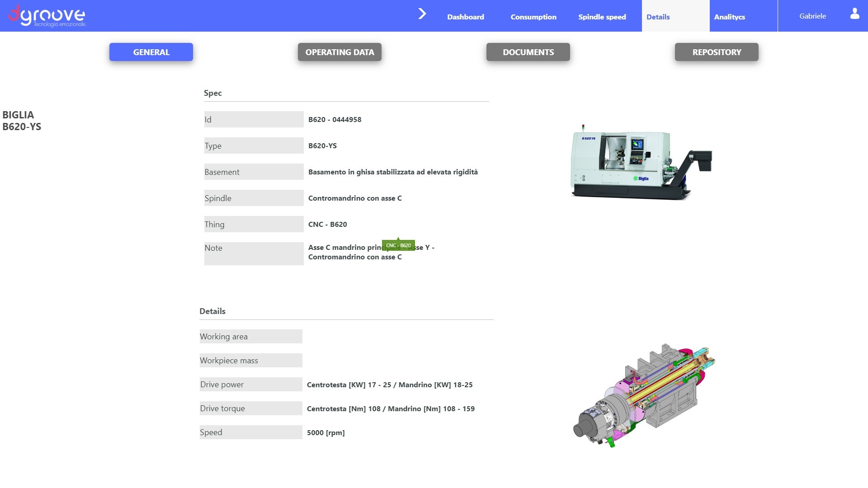Click the Biglia lathe machine image
Viewport: 868px width, 488px height.
(x=641, y=162)
